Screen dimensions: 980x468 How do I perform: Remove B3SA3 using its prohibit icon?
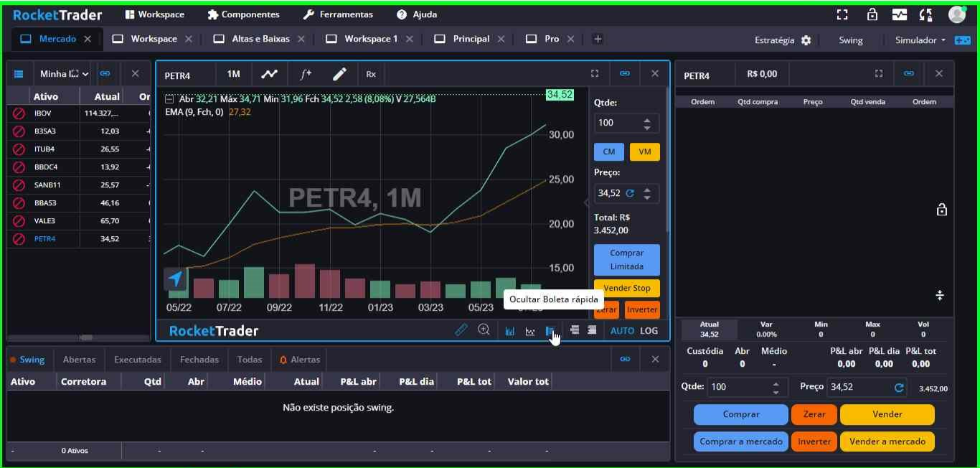pos(19,131)
